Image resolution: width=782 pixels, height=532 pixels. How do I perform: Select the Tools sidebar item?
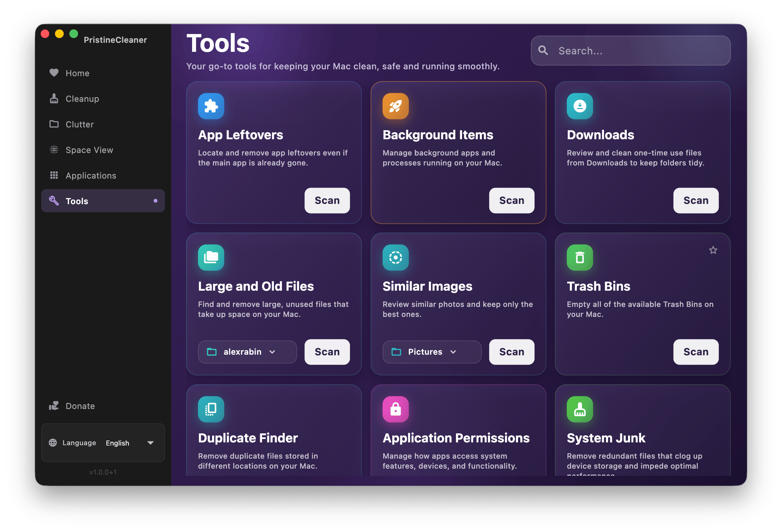tap(103, 201)
